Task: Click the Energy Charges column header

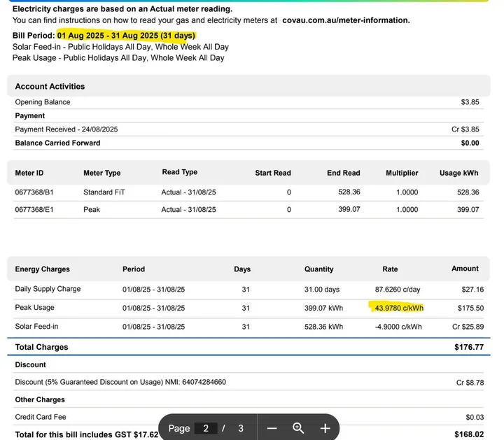Action: point(42,269)
